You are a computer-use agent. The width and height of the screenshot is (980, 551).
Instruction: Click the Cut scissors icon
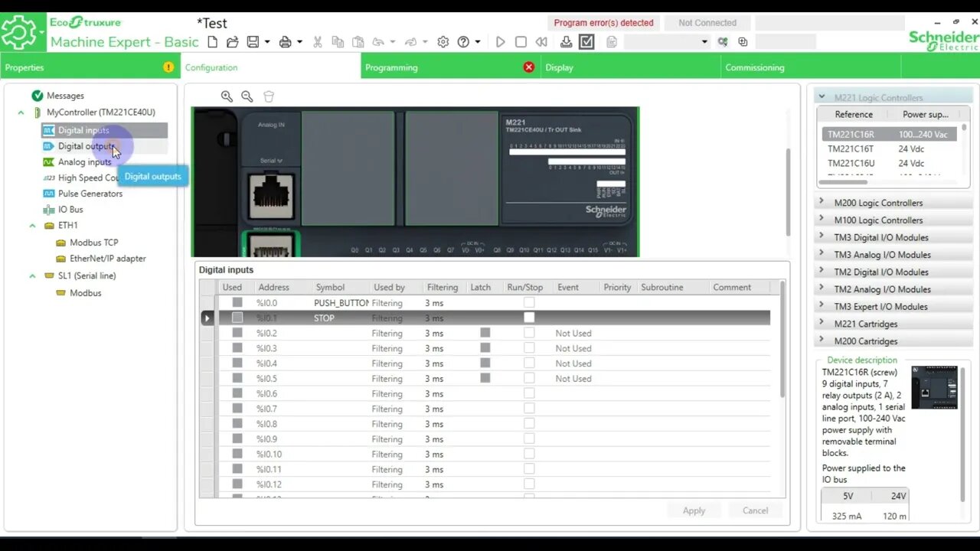click(x=317, y=42)
